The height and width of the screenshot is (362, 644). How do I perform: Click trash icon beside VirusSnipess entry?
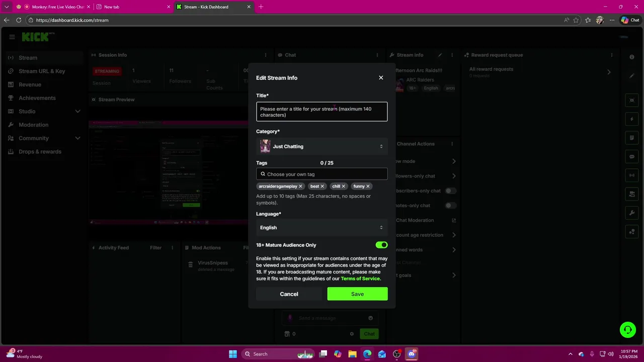191,265
